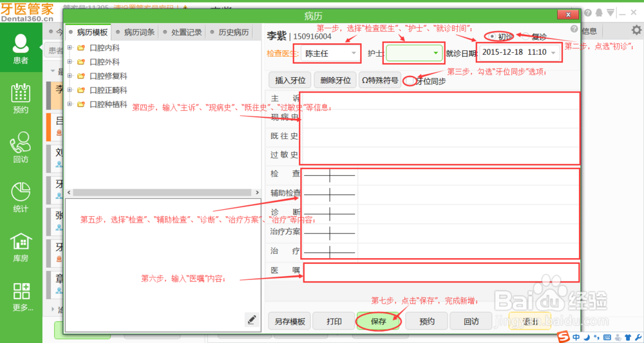Select the 初诊 radio button
Screen dimensions: 644x343
coord(493,37)
